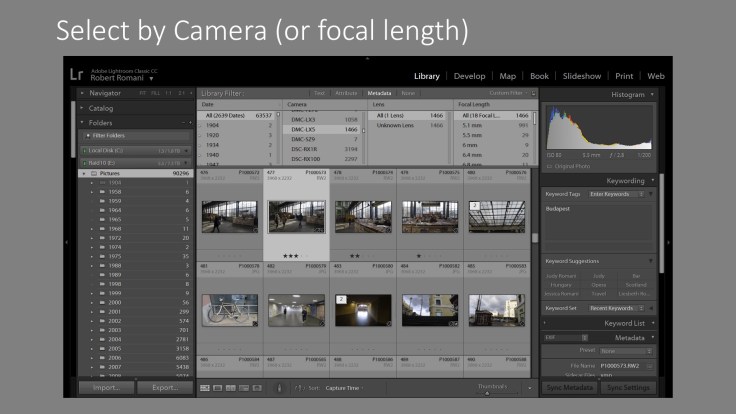Open Compare view icon in toolbar
736x414 pixels.
tap(232, 387)
